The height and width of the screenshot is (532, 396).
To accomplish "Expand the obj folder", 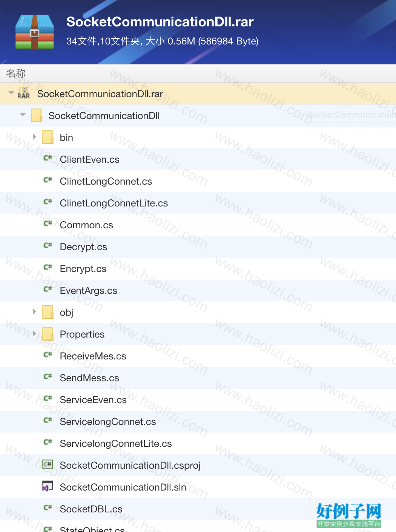I will click(34, 312).
